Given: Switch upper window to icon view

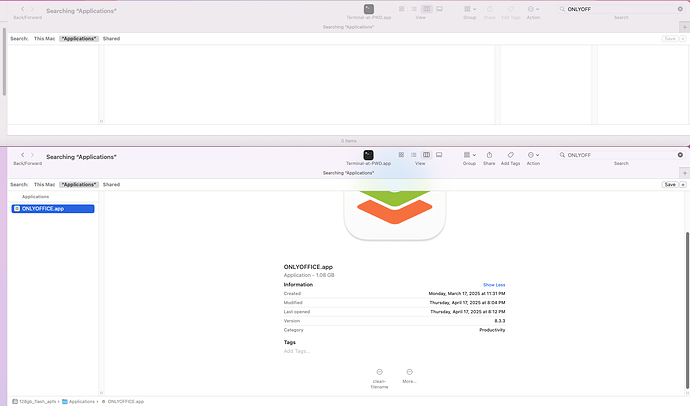Looking at the screenshot, I should click(402, 9).
